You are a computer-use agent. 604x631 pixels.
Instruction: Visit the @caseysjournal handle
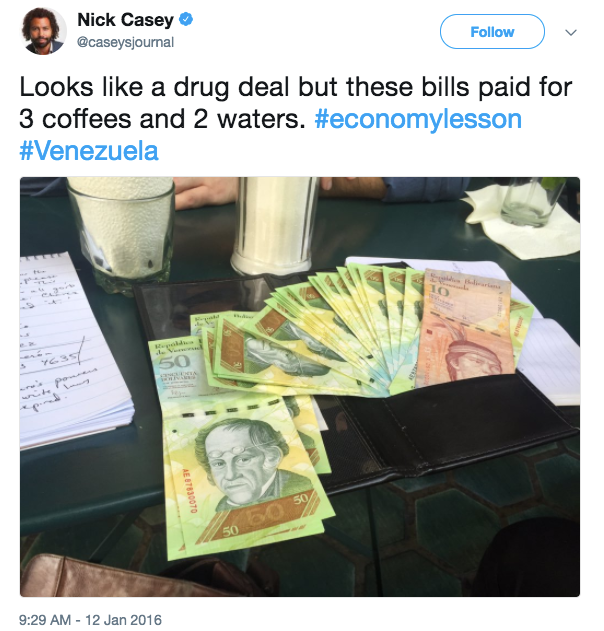[125, 42]
